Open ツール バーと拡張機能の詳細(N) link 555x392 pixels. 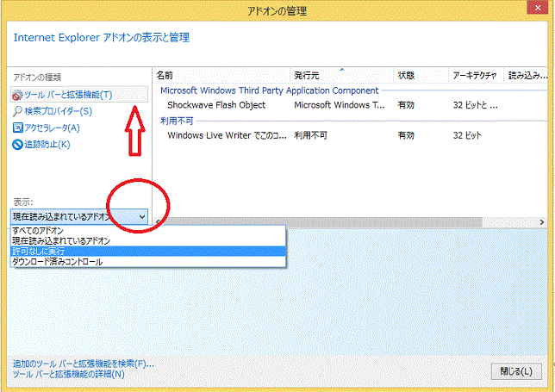coord(69,374)
